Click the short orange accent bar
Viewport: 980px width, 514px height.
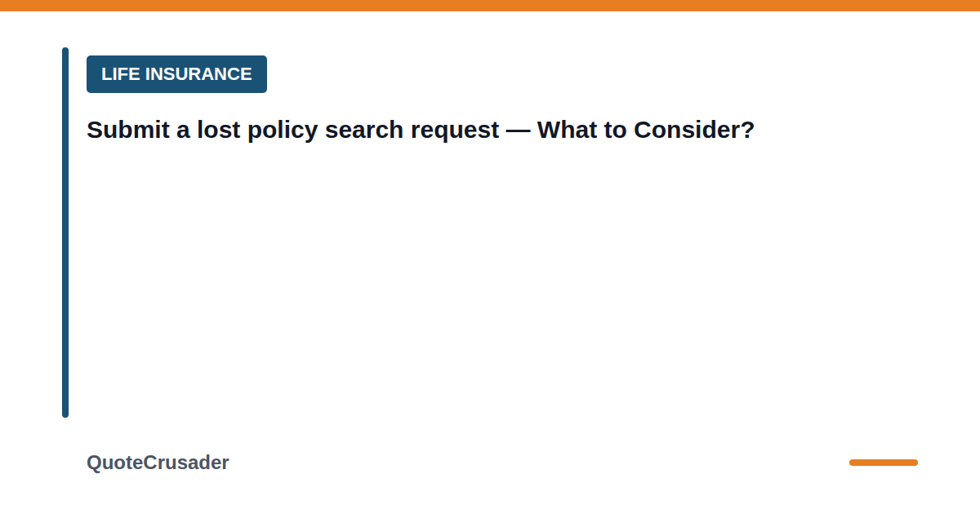884,463
